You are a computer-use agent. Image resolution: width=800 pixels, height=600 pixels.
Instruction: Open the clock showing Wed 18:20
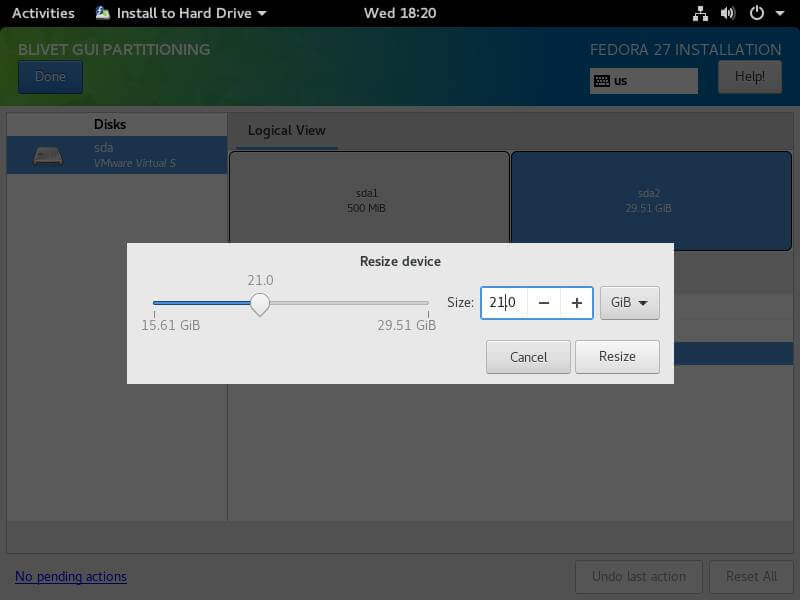(x=399, y=13)
